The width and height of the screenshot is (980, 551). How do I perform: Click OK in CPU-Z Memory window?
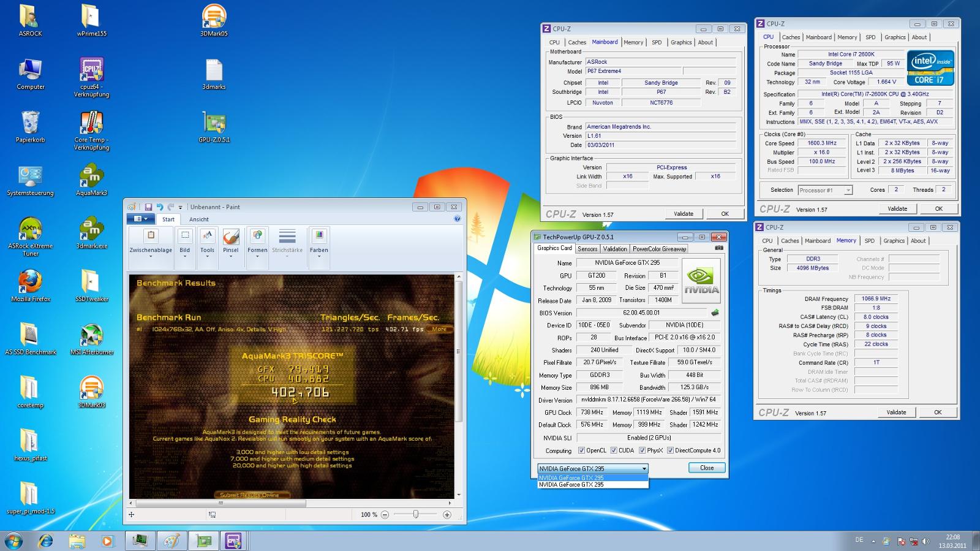pyautogui.click(x=938, y=412)
